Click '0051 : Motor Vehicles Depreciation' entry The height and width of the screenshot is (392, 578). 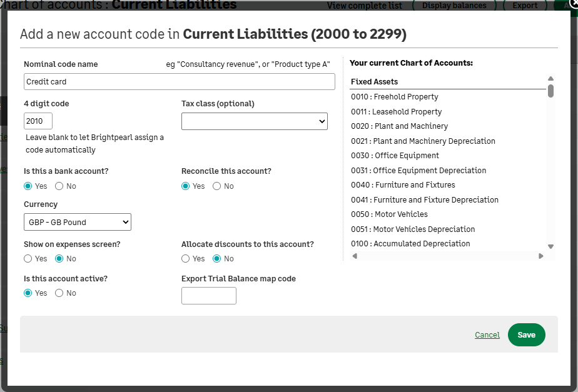point(413,229)
